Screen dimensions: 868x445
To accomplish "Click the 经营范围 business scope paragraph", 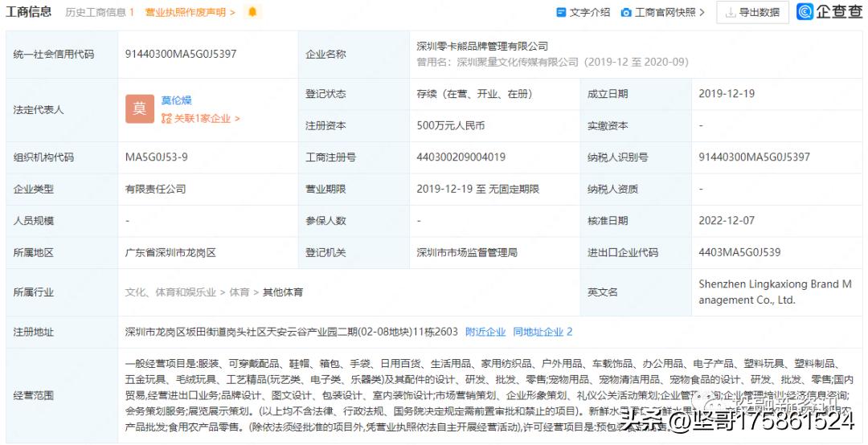I will coord(489,395).
